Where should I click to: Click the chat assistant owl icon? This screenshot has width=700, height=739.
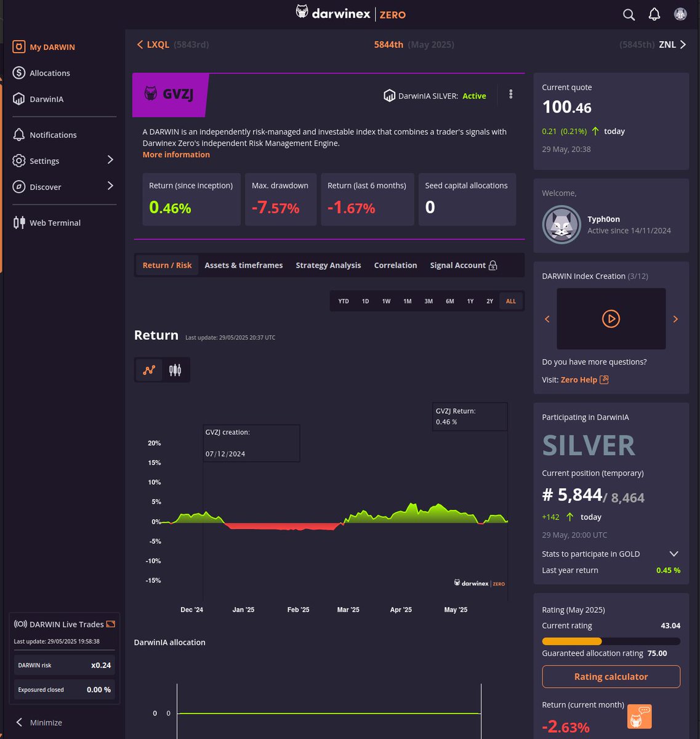point(639,717)
